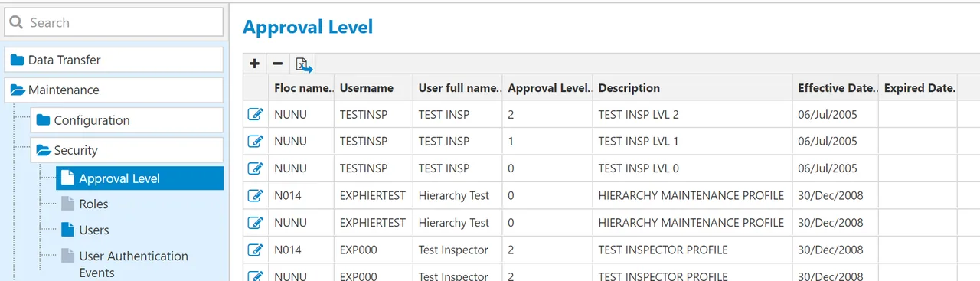Edit the TEST INSP LVL 2 row
The width and height of the screenshot is (980, 281).
point(256,115)
